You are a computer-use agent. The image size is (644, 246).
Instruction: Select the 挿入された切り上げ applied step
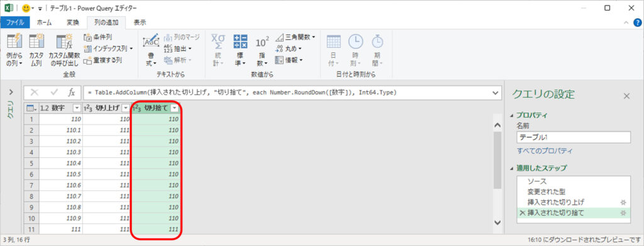point(574,202)
